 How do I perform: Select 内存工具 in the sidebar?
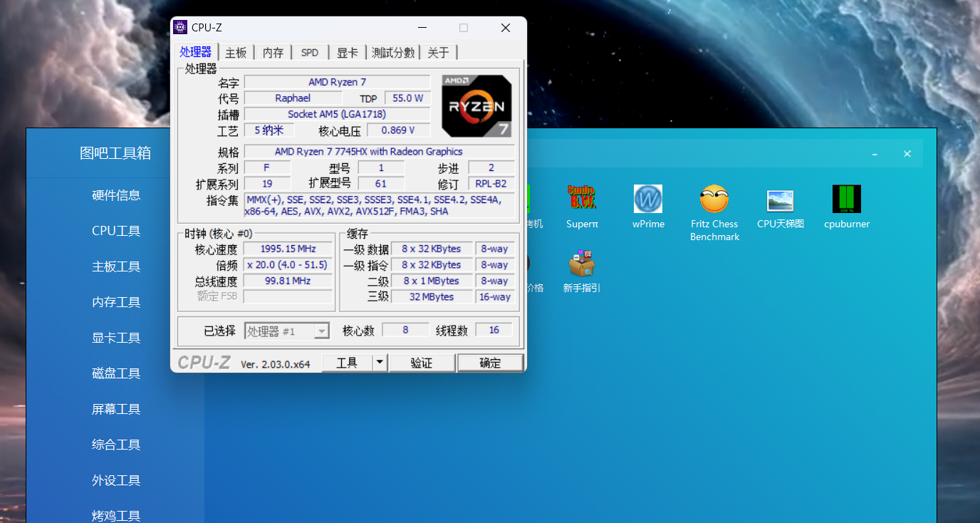[x=116, y=302]
